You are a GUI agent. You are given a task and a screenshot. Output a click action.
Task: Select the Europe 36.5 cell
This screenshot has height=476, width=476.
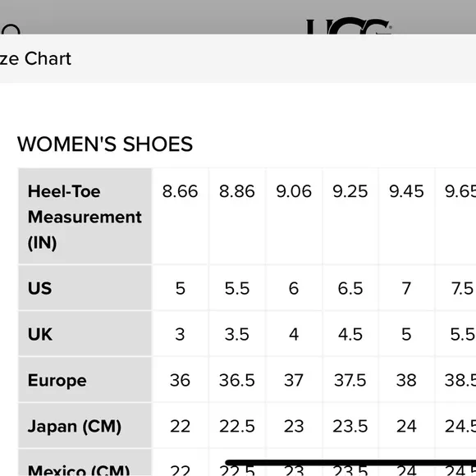point(237,380)
